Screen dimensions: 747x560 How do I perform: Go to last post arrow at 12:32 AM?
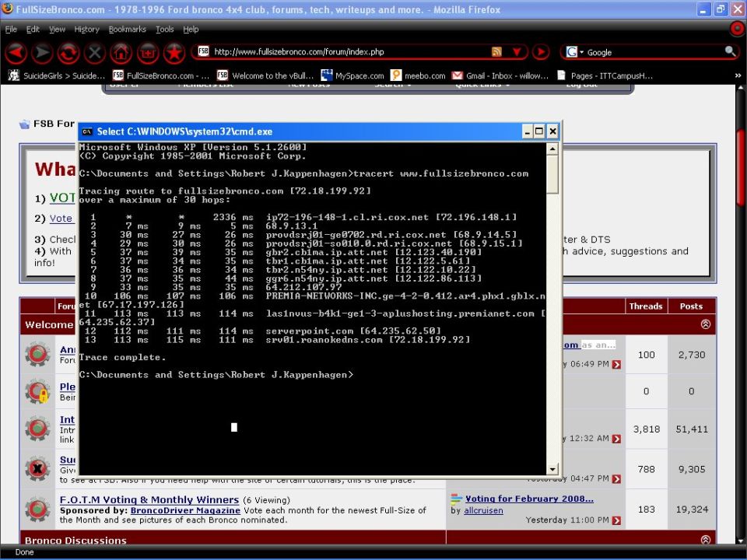(616, 439)
